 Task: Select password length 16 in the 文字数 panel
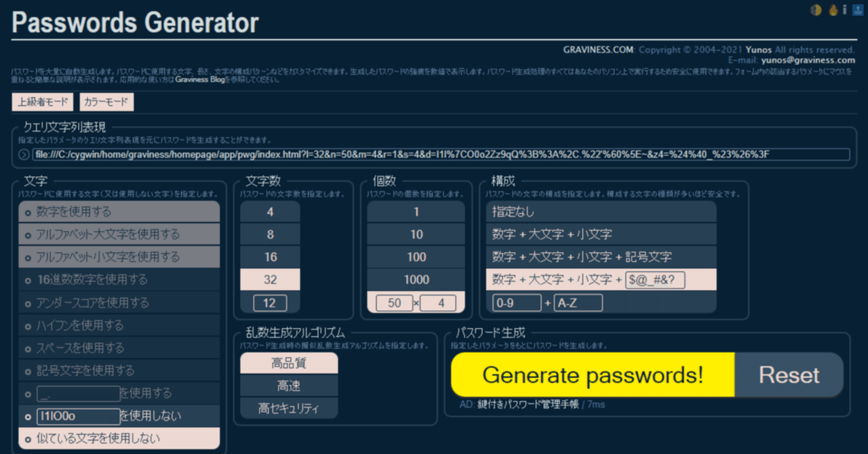click(x=269, y=257)
